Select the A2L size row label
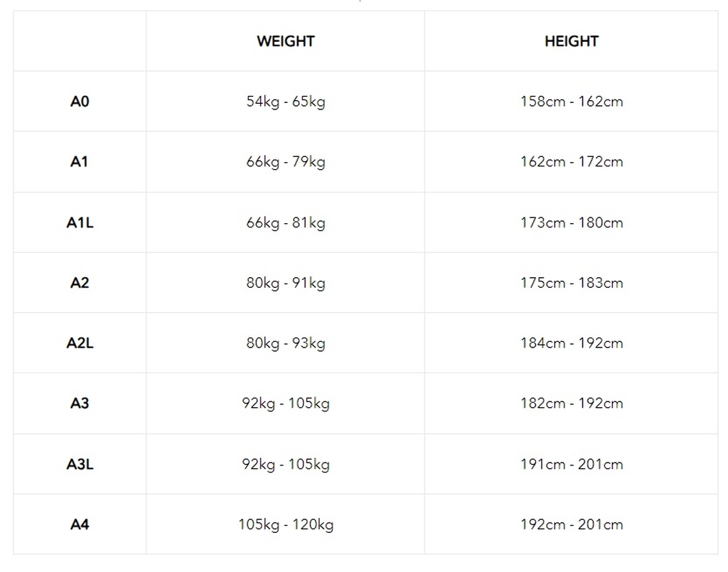The image size is (728, 572). pyautogui.click(x=80, y=342)
